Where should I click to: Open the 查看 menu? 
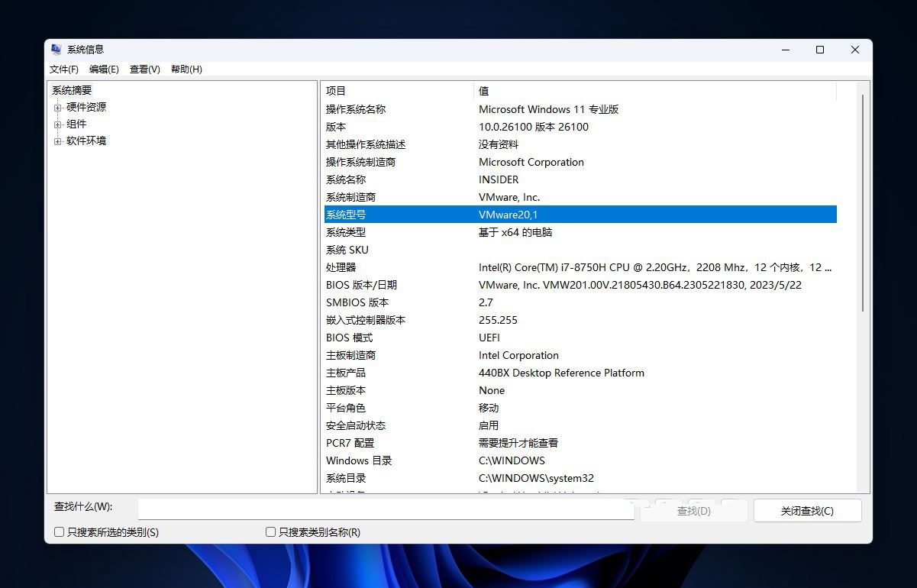tap(144, 69)
